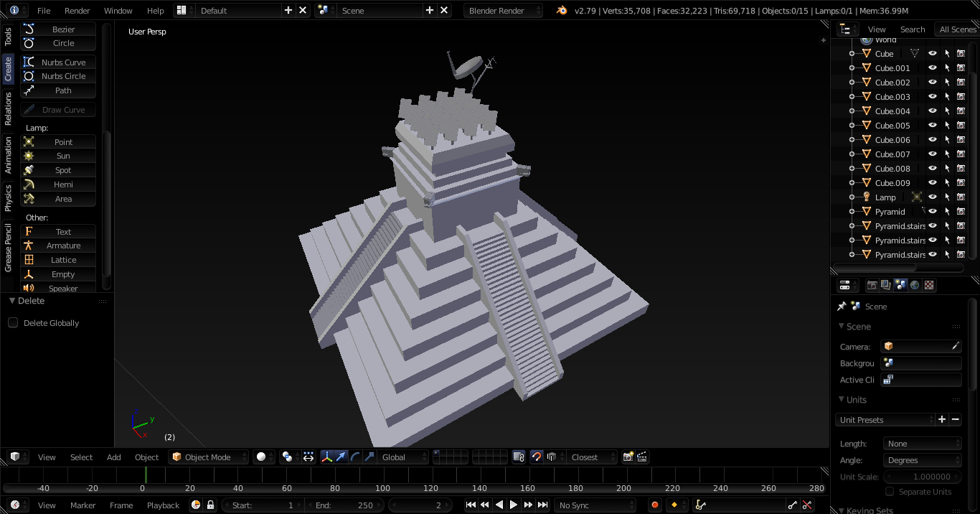Viewport: 980px width, 514px height.
Task: Toggle selectability arrow for the Pyramid object
Action: 947,212
